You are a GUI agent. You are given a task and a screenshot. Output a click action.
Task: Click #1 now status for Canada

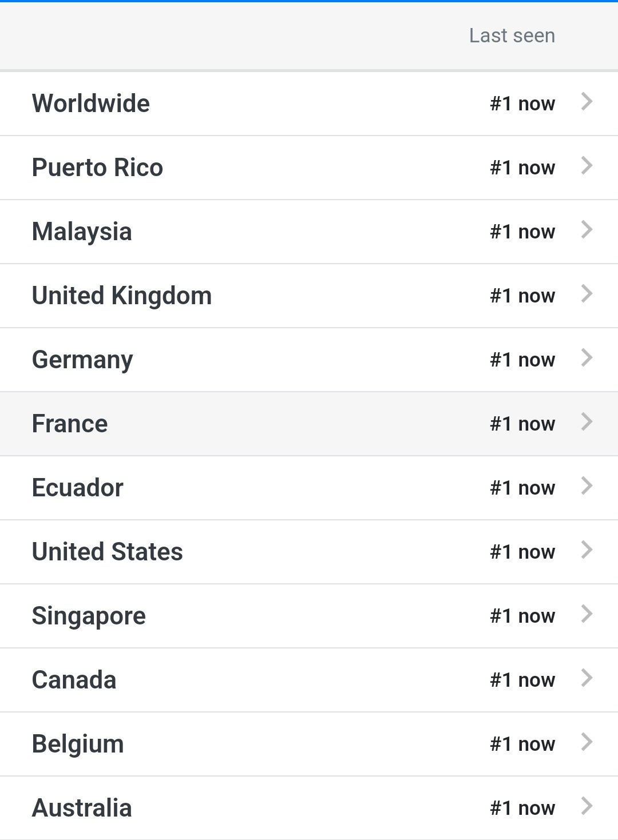[522, 680]
